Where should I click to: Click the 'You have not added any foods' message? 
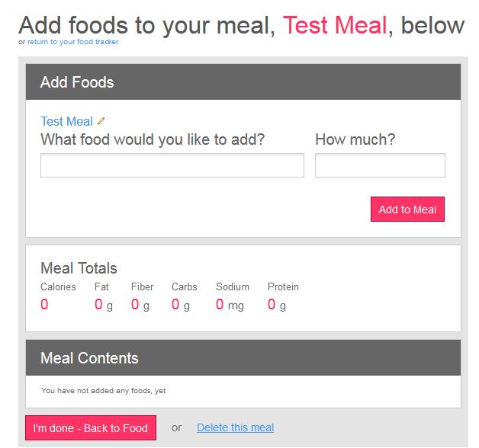tap(104, 391)
